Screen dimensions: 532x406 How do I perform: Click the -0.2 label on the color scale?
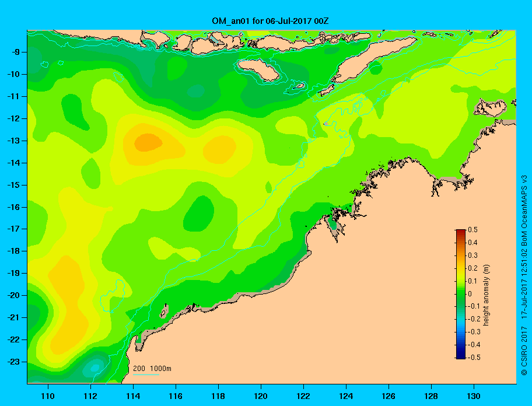474,319
